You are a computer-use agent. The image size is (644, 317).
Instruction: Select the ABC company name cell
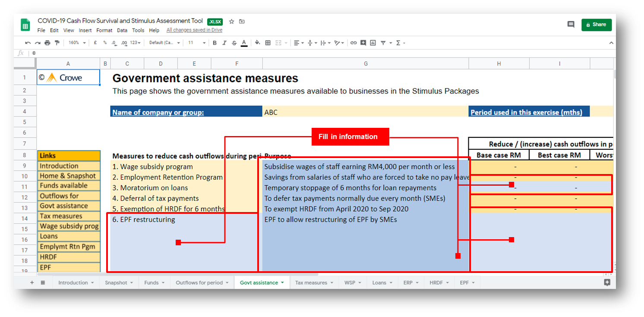click(x=365, y=112)
